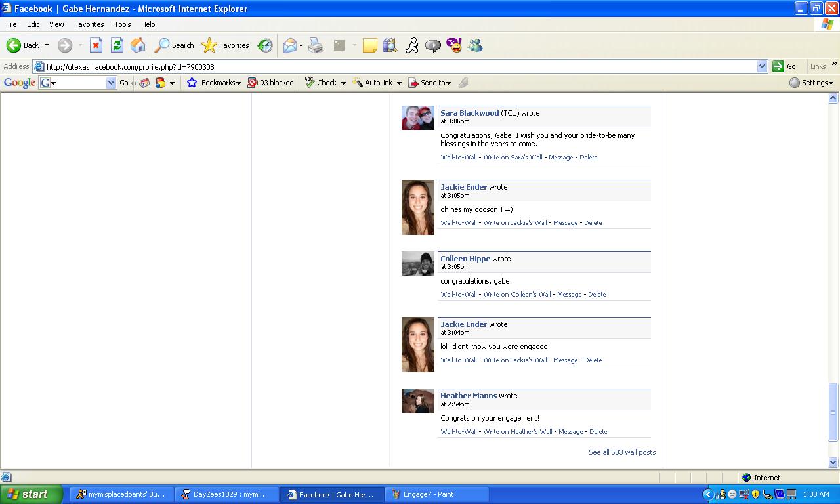
Task: Click the 93 blocked popup blocker button
Action: pyautogui.click(x=270, y=83)
